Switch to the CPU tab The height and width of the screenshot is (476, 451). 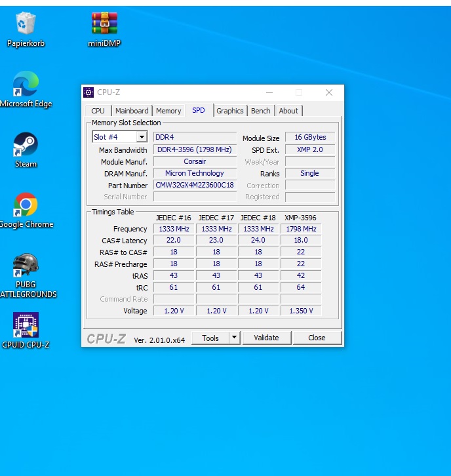click(98, 111)
